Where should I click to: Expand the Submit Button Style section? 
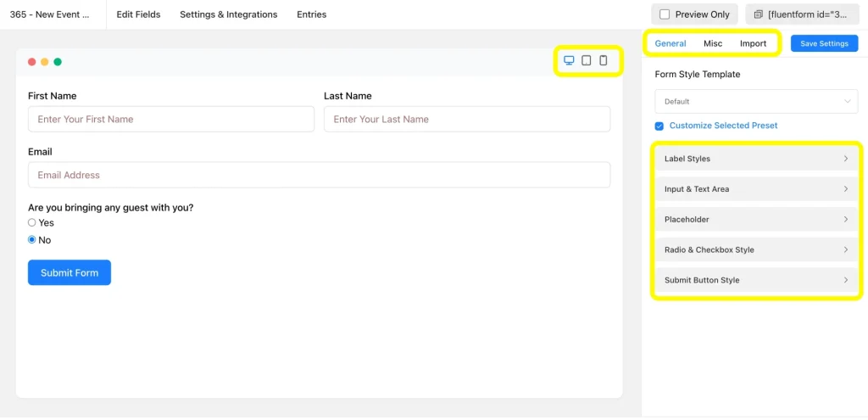(756, 280)
